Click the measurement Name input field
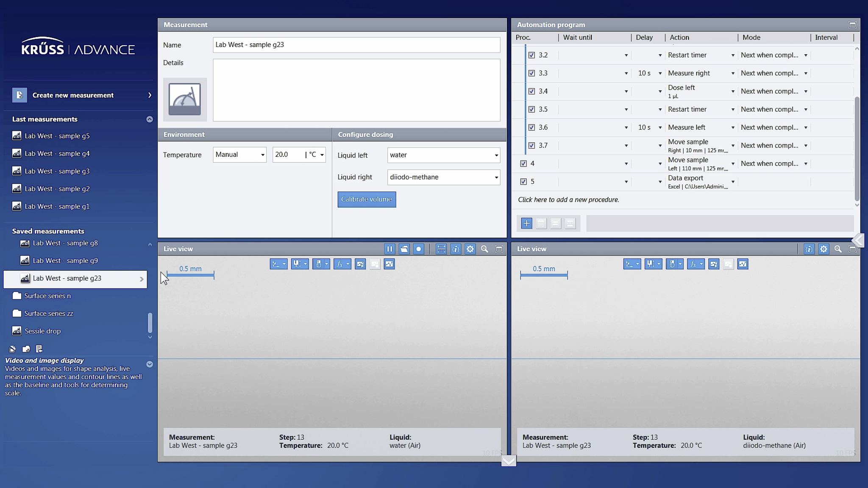This screenshot has width=868, height=488. (x=356, y=45)
